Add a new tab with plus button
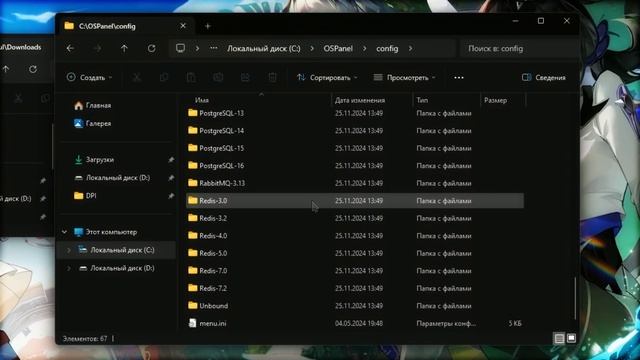 coord(207,26)
